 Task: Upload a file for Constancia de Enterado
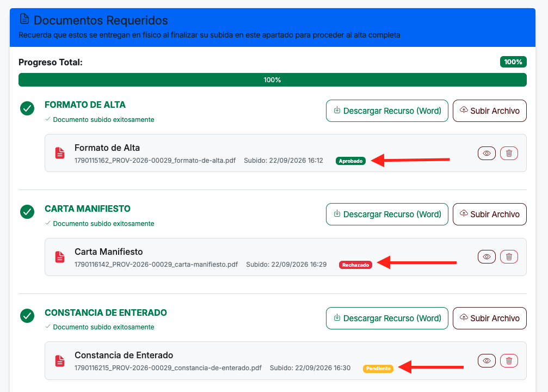point(490,318)
